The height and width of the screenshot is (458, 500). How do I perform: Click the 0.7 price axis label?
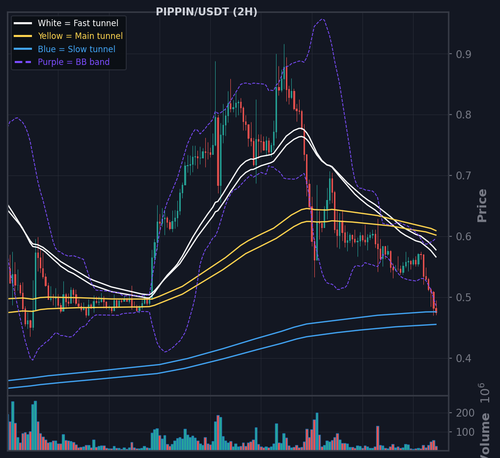click(464, 175)
